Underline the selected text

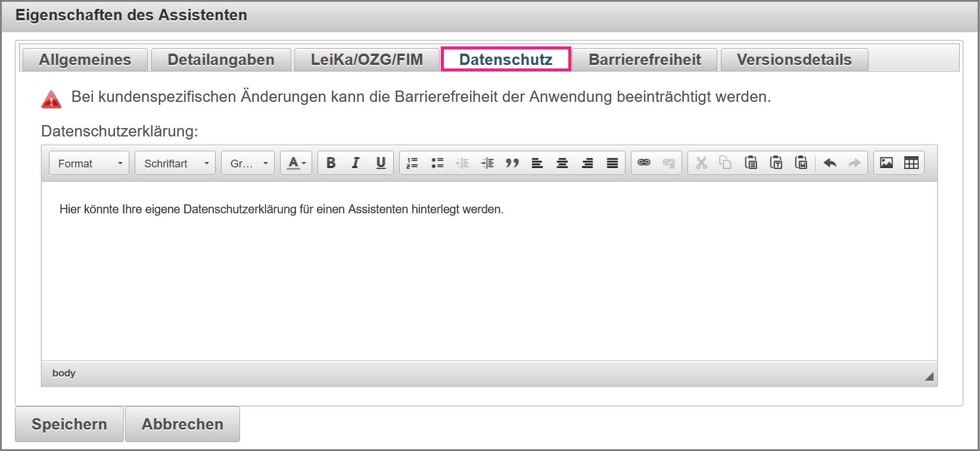pyautogui.click(x=381, y=163)
